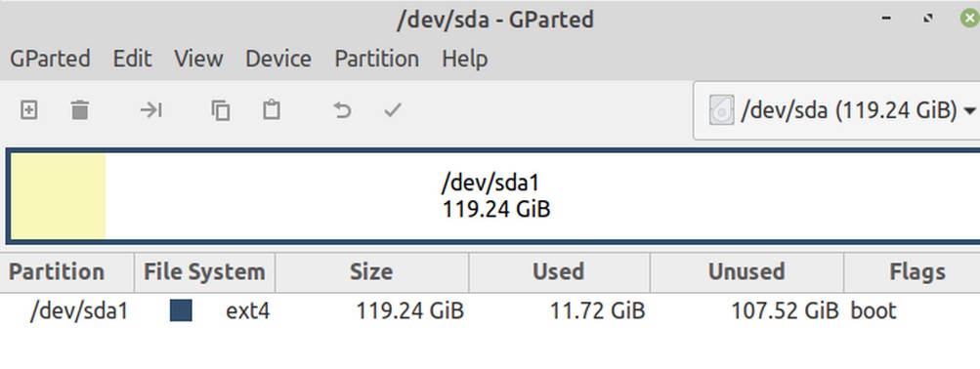Screen dimensions: 980x369
Task: Click the hard disk icon in device selector
Action: click(x=721, y=110)
